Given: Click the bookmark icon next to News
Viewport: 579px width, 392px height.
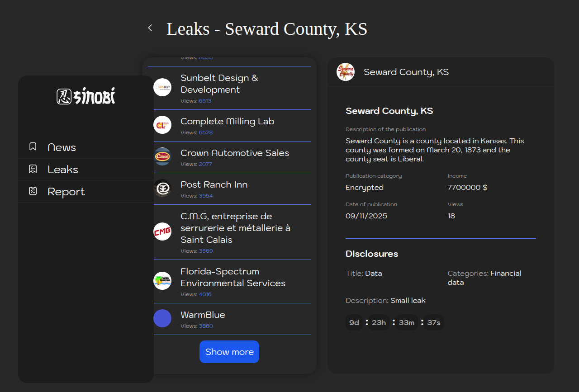Looking at the screenshot, I should (x=33, y=146).
